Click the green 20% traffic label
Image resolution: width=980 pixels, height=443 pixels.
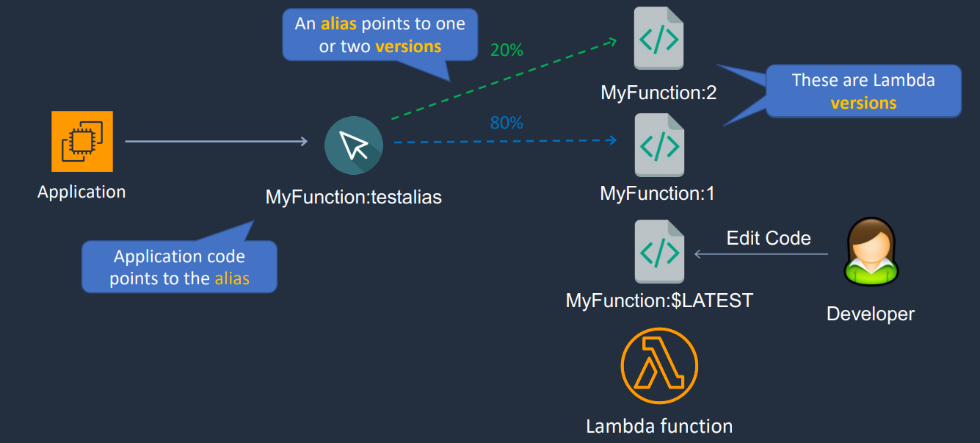[x=507, y=50]
